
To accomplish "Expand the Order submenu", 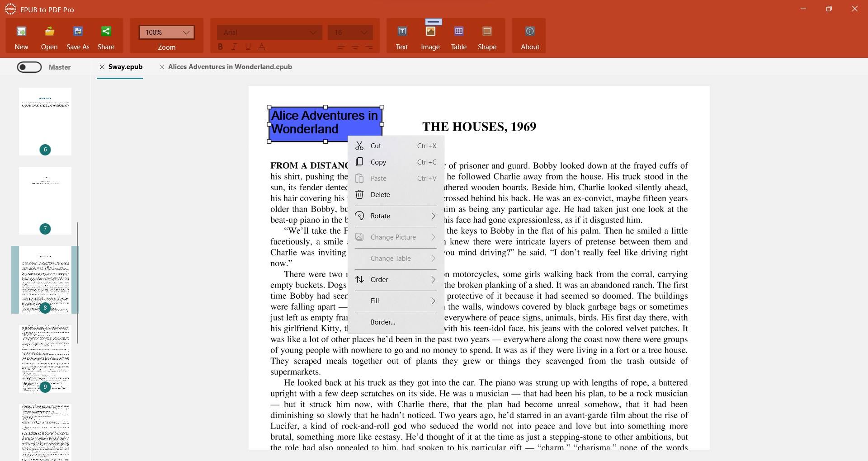I will (x=396, y=280).
